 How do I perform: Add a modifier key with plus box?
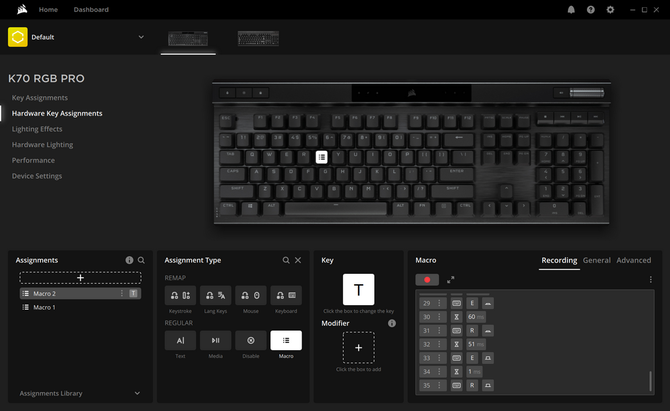point(359,348)
